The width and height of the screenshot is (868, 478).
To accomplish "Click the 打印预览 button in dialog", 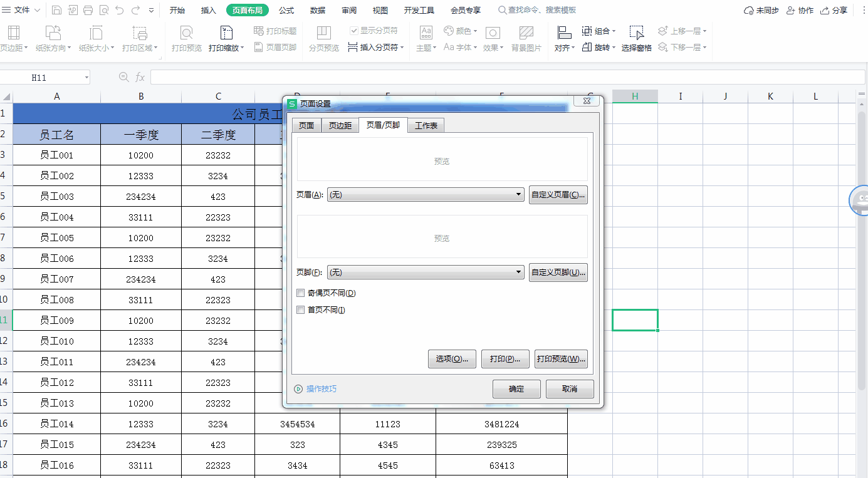I will click(x=561, y=359).
